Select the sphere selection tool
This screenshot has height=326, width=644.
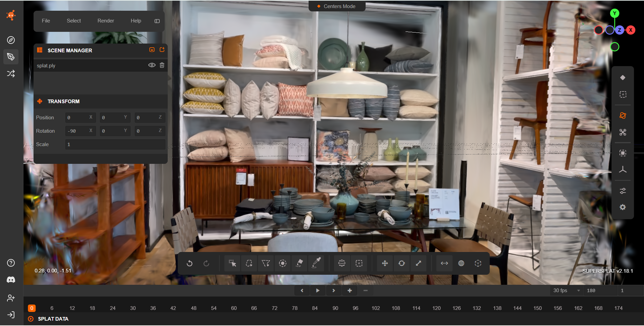(x=342, y=264)
